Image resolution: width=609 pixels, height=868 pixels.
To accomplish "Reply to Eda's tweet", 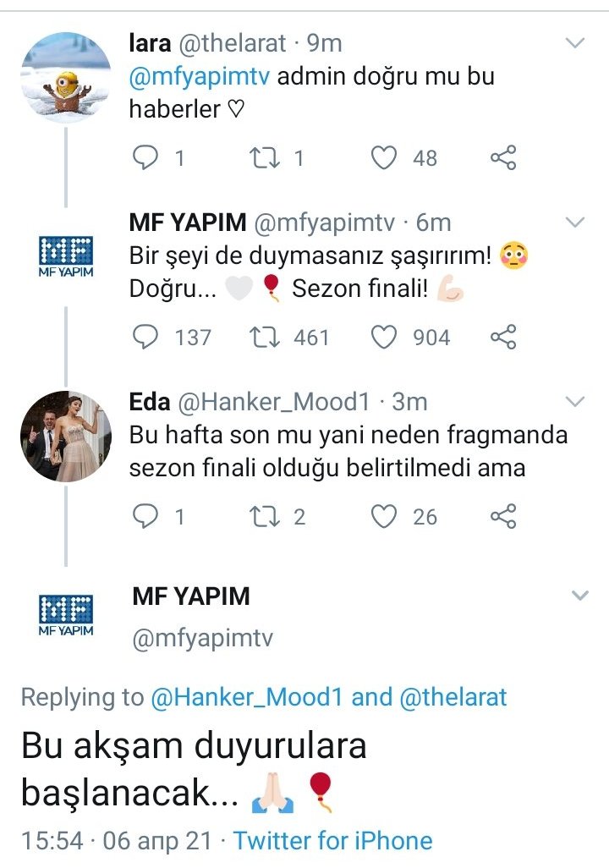I will click(147, 516).
